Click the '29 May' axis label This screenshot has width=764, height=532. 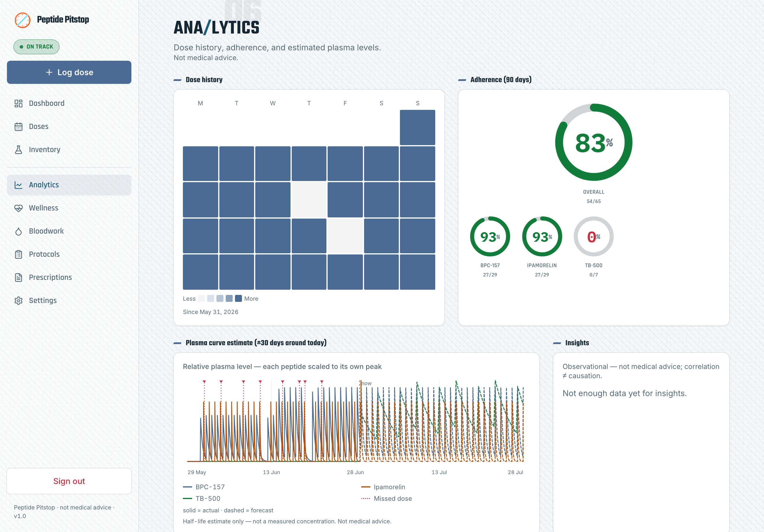[197, 472]
